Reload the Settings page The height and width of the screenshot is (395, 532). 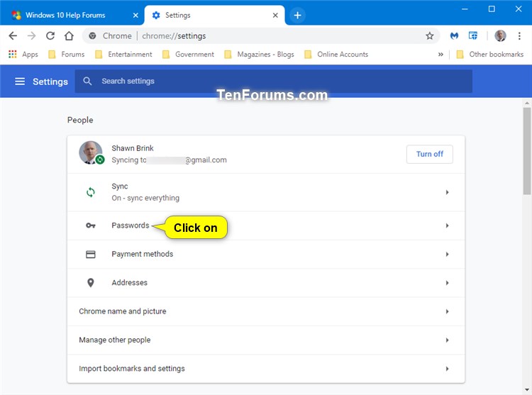tap(50, 36)
